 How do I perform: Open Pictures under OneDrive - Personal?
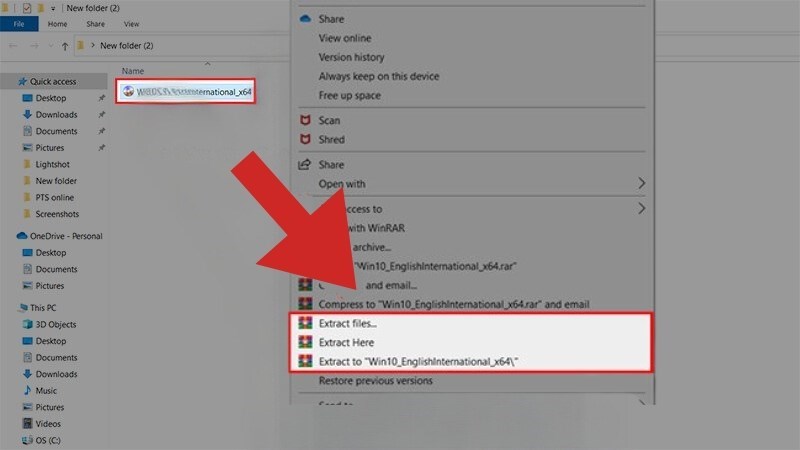(x=49, y=286)
